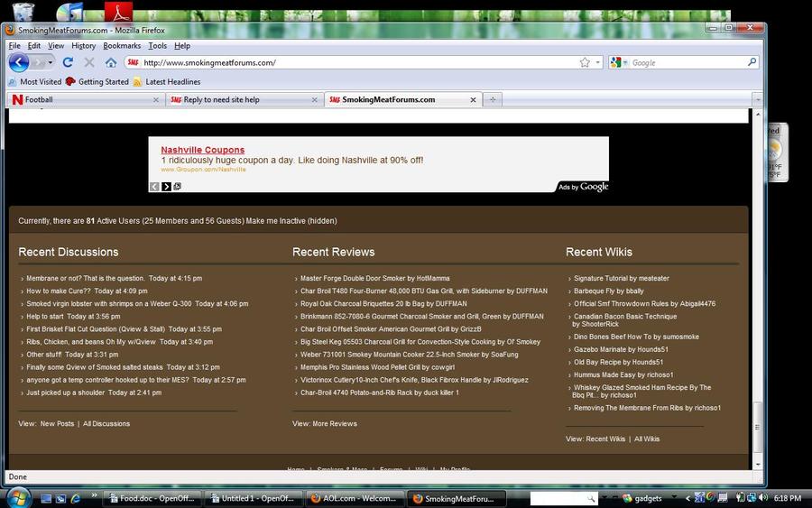View All Discussions link

(x=106, y=423)
